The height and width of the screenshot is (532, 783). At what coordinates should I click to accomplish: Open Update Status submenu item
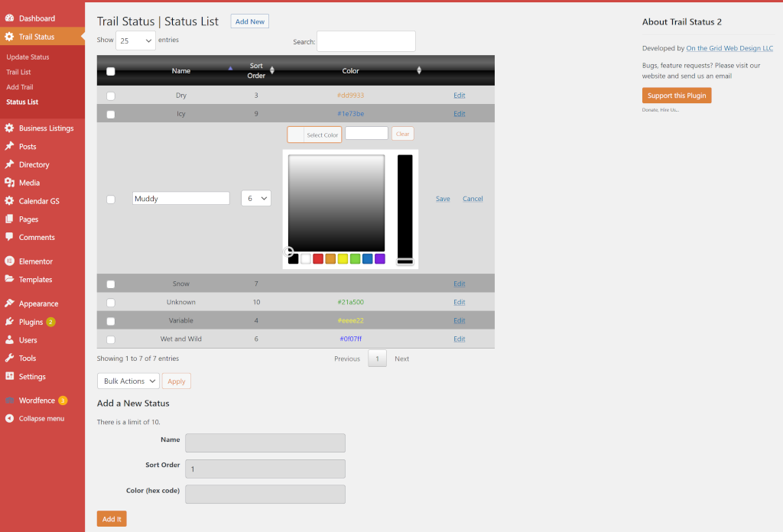pos(28,57)
